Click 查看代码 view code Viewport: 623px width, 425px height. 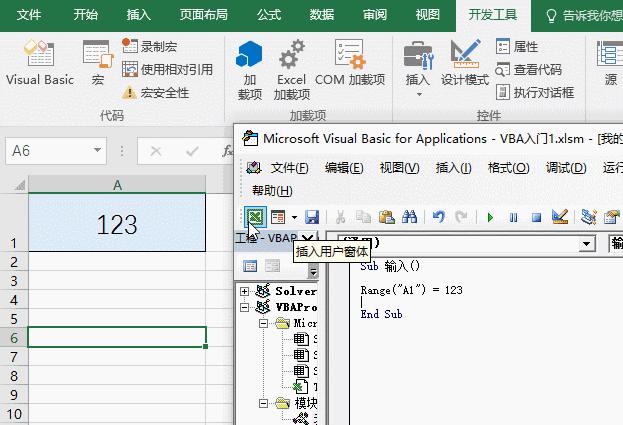tap(528, 70)
